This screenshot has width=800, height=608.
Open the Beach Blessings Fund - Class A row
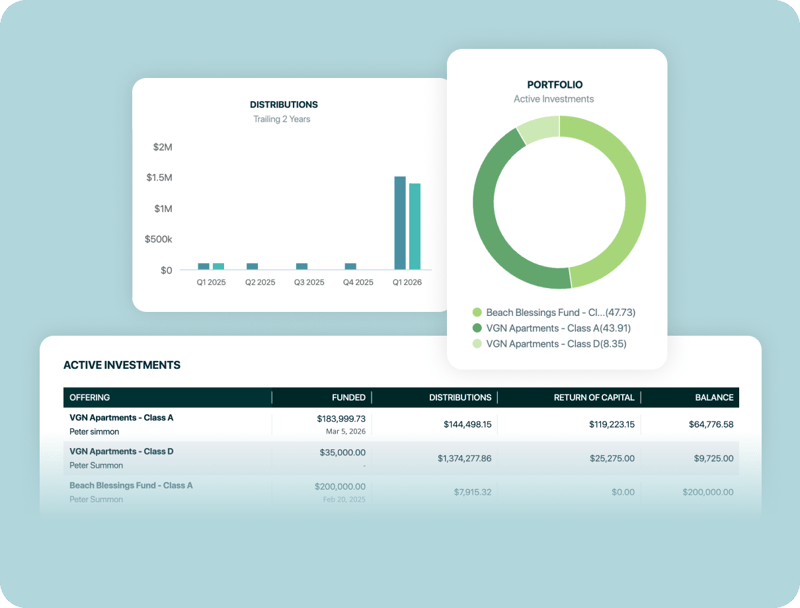click(130, 486)
